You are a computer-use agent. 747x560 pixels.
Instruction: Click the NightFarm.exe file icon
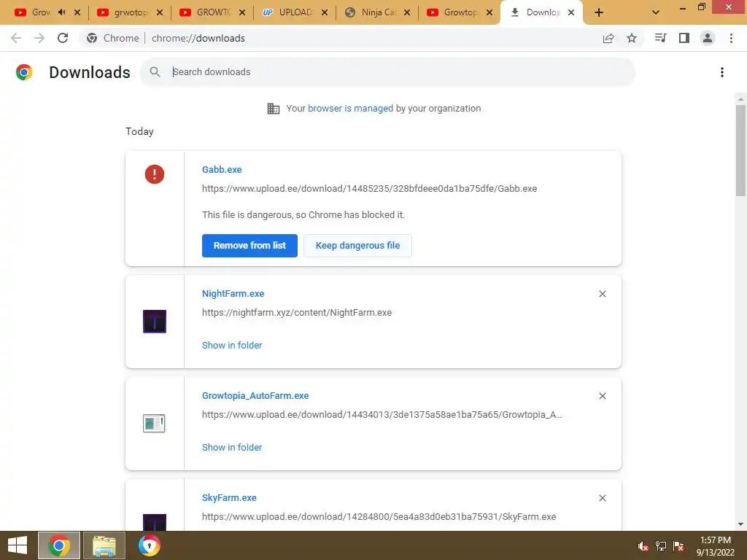[155, 322]
